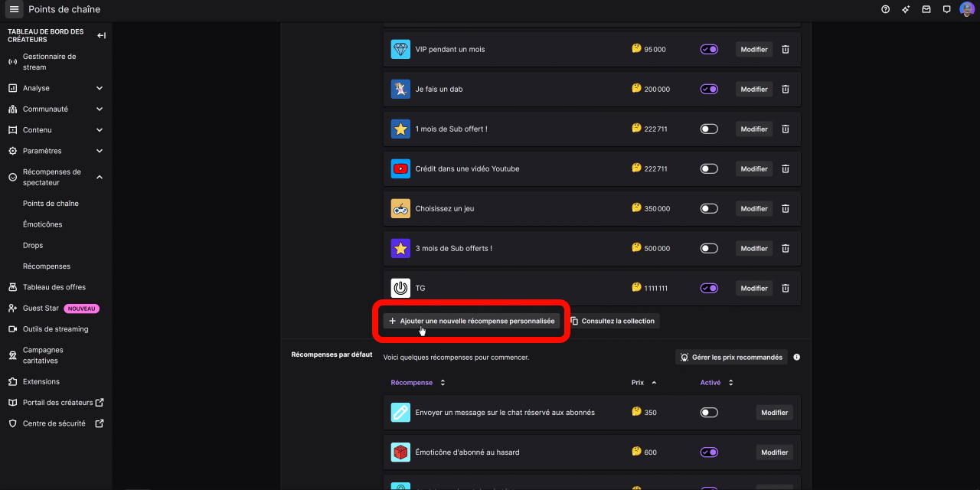Collapse 'Récompenses de spectateur' section

100,178
